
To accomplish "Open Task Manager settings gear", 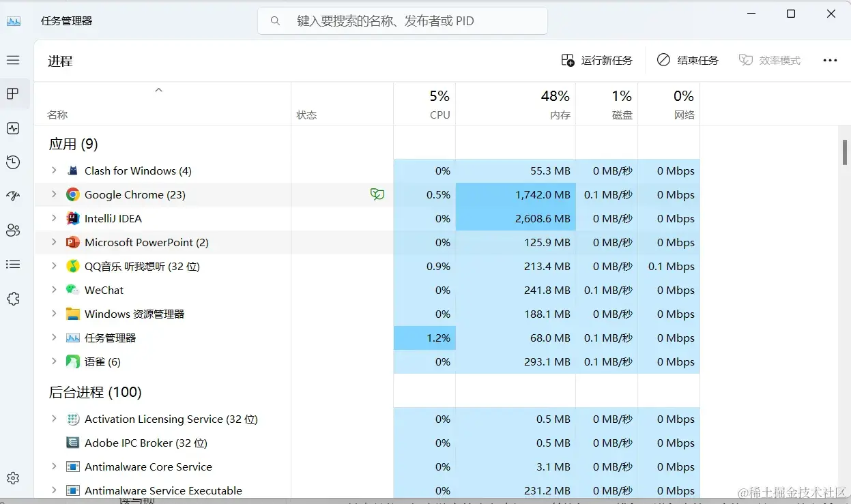I will coord(13,478).
